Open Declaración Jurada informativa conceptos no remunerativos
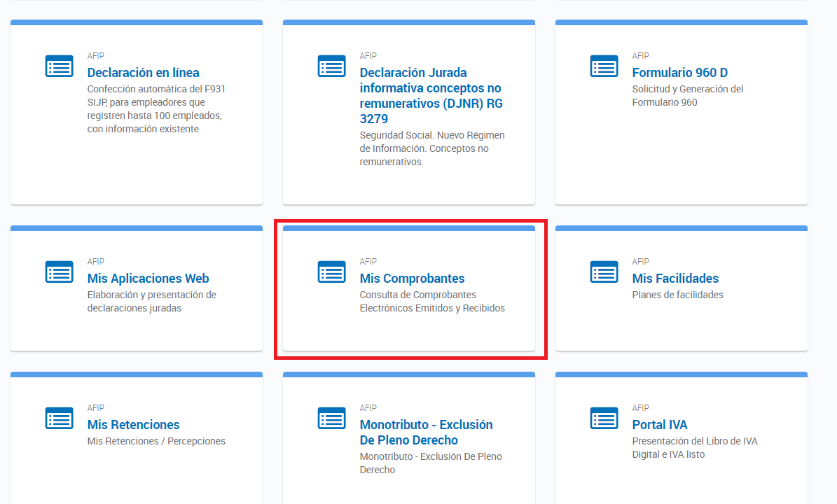Image resolution: width=837 pixels, height=504 pixels. click(431, 95)
